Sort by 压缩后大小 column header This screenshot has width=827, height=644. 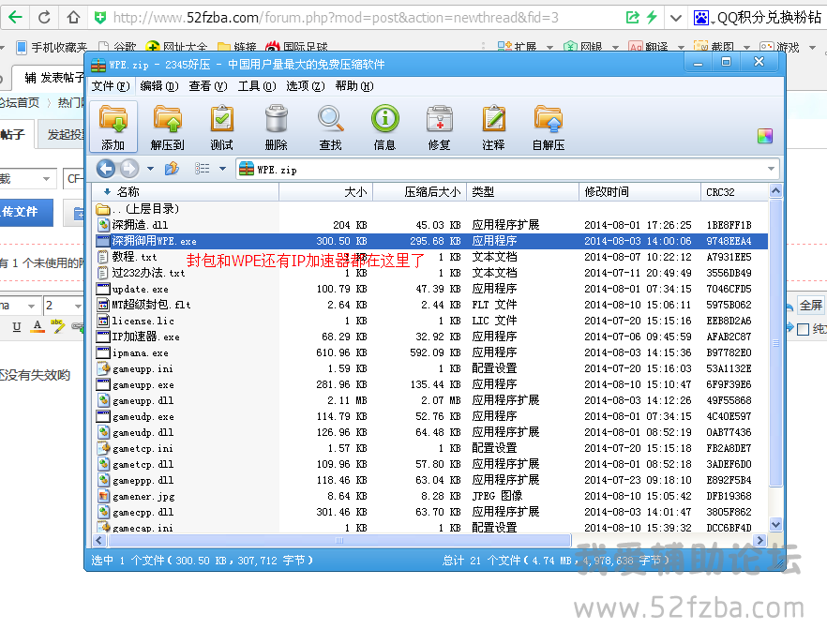pyautogui.click(x=420, y=192)
